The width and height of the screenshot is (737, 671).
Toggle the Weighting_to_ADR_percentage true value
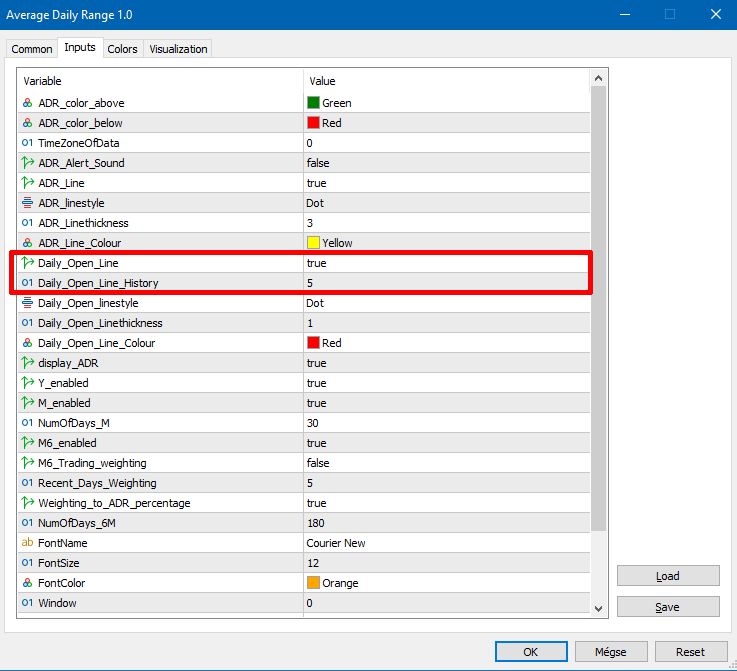tap(447, 503)
